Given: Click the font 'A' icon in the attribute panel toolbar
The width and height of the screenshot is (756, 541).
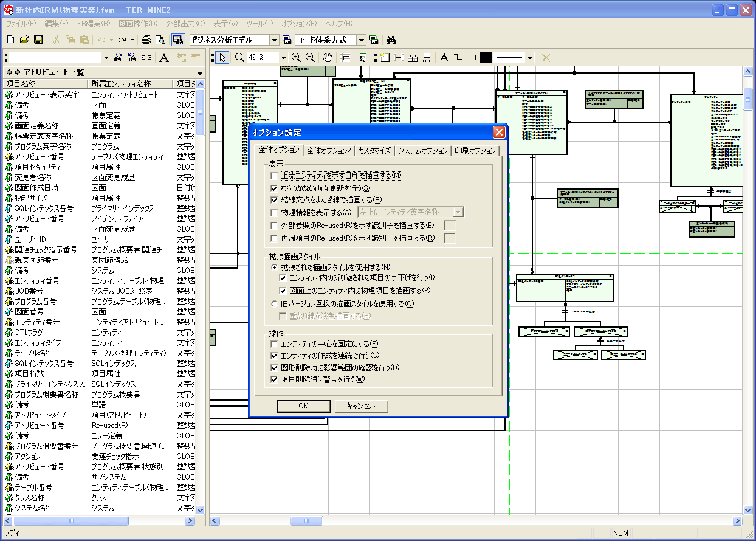Looking at the screenshot, I should point(163,57).
